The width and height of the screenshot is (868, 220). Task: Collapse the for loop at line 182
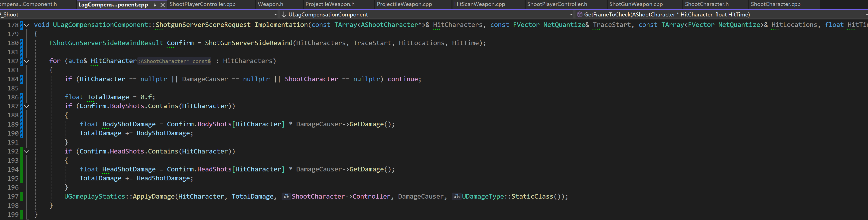click(x=26, y=61)
